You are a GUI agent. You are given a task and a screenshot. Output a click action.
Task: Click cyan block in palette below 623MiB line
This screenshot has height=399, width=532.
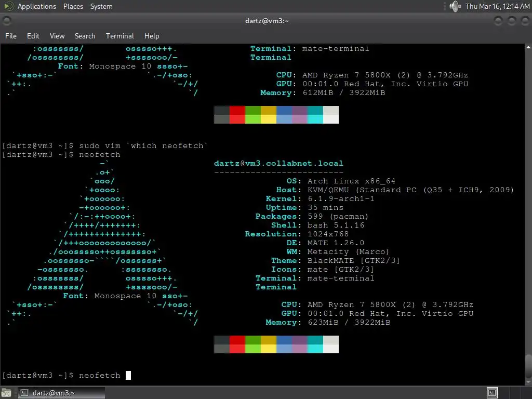(x=315, y=344)
